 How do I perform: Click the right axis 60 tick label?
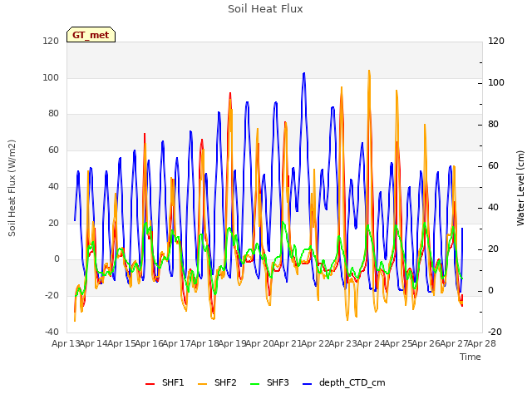pyautogui.click(x=493, y=166)
